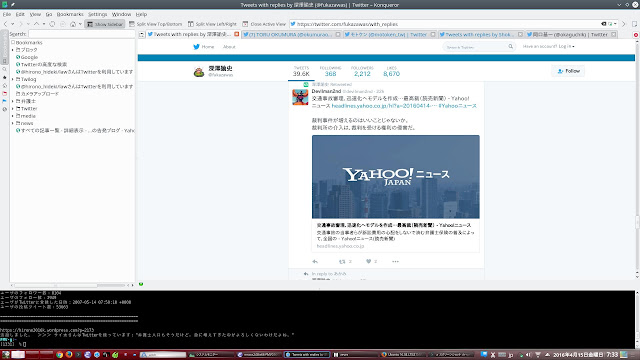The height and width of the screenshot is (360, 640).
Task: Open the LIKES 8,670 count link
Action: pyautogui.click(x=391, y=71)
